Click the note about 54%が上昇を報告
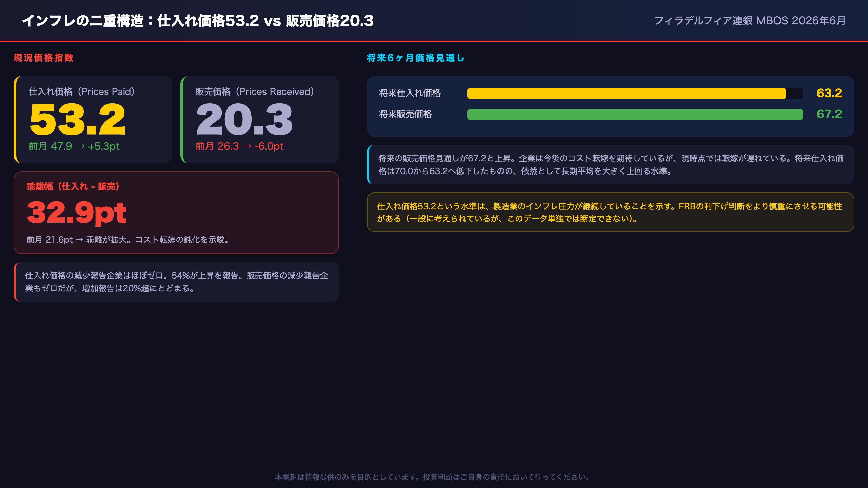 point(176,282)
